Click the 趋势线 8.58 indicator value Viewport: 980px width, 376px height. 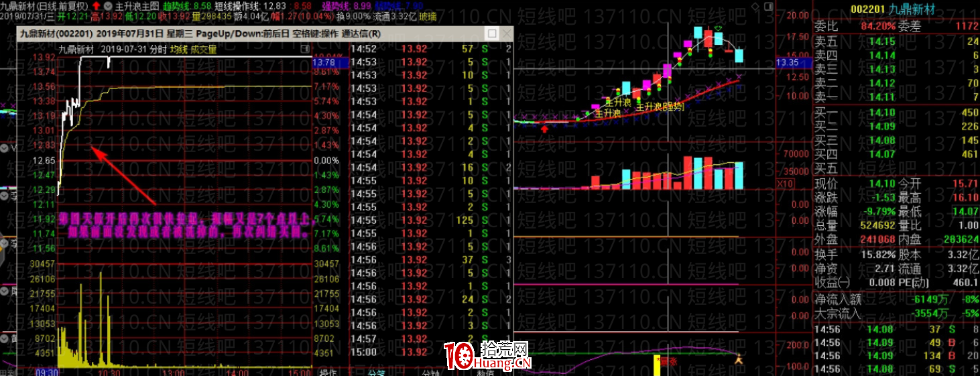(x=188, y=5)
